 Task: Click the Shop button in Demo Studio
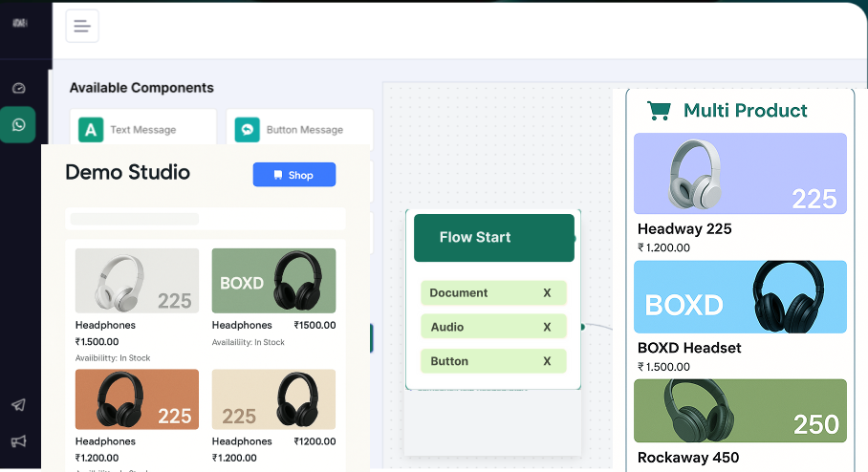pyautogui.click(x=293, y=175)
